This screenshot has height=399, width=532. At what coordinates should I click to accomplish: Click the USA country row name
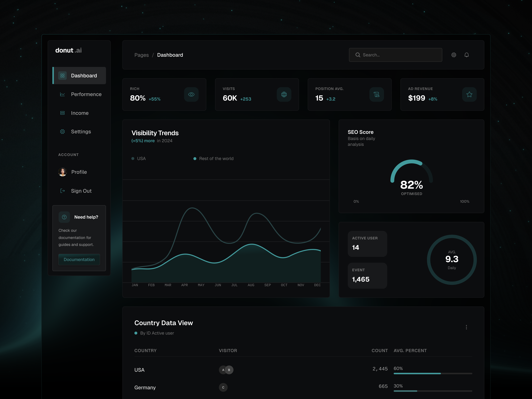tap(140, 370)
